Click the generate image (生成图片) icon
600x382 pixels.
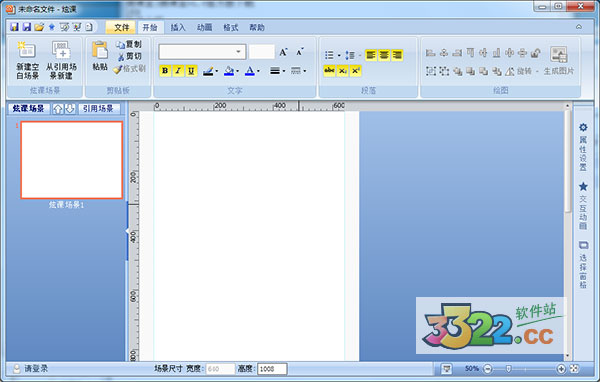coord(559,60)
